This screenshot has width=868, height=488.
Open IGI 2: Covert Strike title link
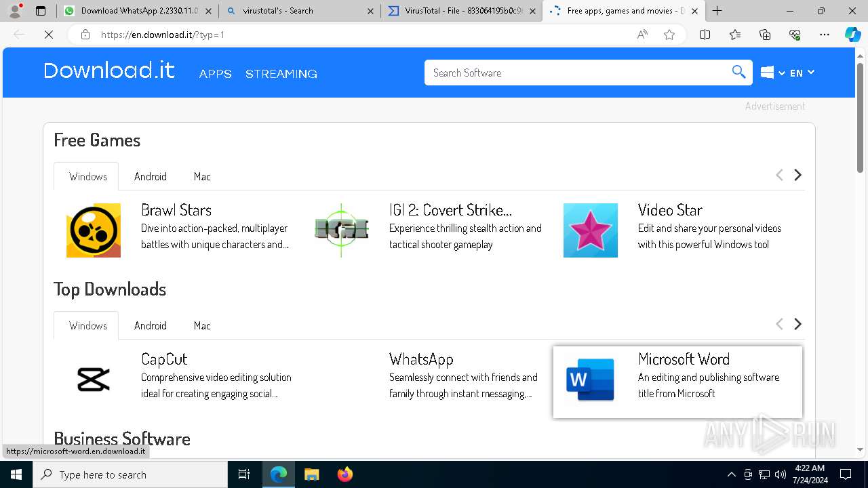pyautogui.click(x=450, y=210)
